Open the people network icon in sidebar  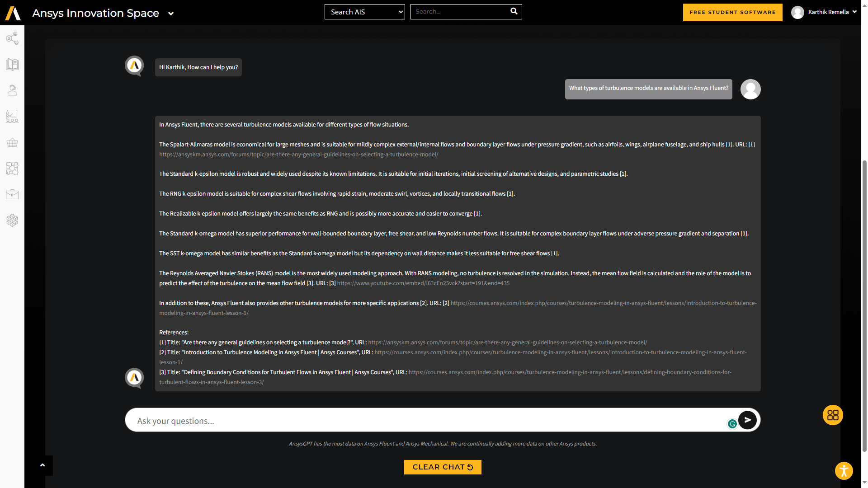[x=12, y=38]
